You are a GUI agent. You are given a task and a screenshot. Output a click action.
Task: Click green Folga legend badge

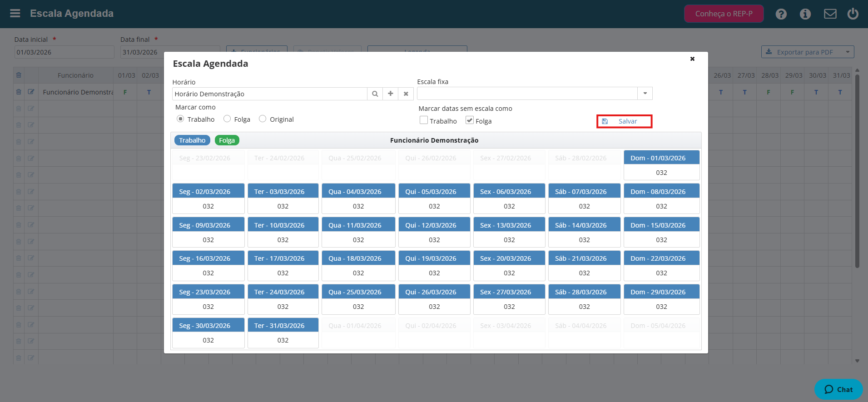pos(227,140)
